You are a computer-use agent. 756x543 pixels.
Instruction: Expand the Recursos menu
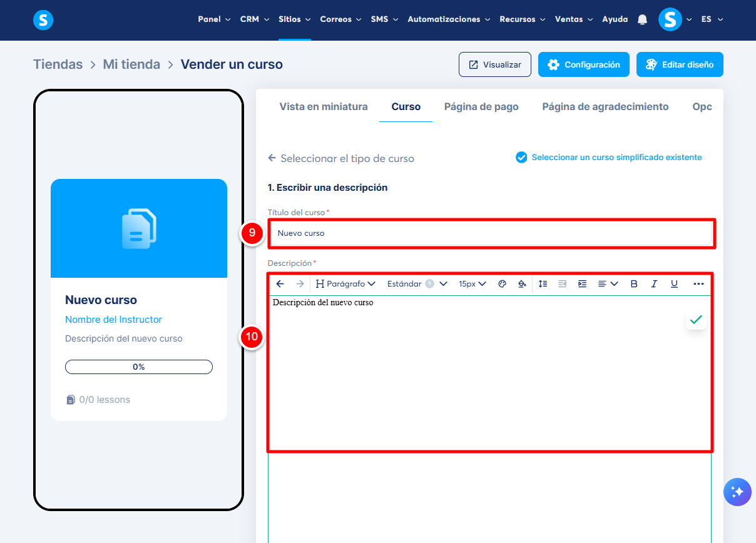pyautogui.click(x=523, y=19)
